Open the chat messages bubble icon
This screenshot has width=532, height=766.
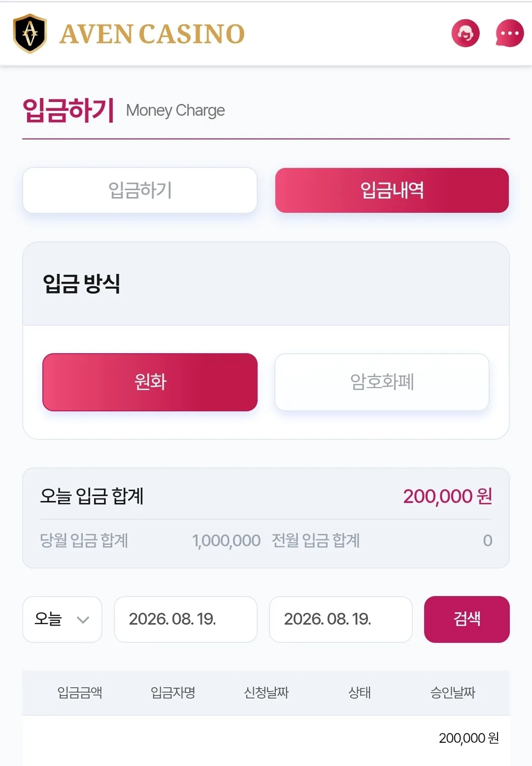coord(510,33)
